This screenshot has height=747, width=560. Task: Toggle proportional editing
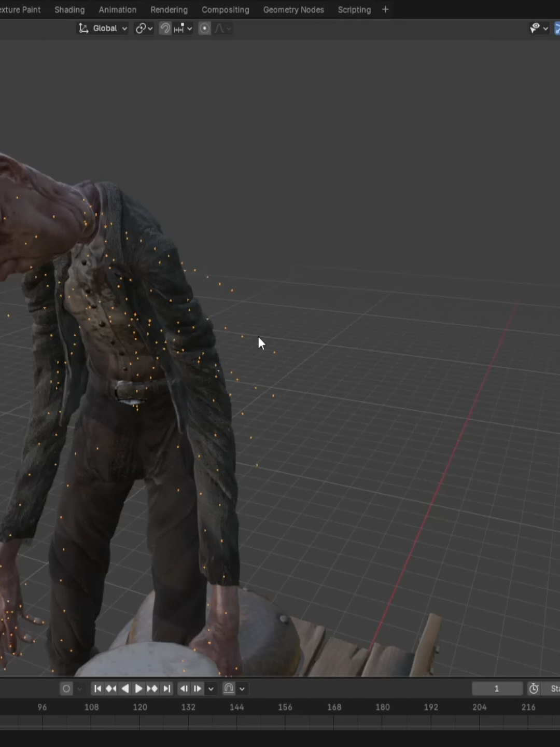[205, 29]
